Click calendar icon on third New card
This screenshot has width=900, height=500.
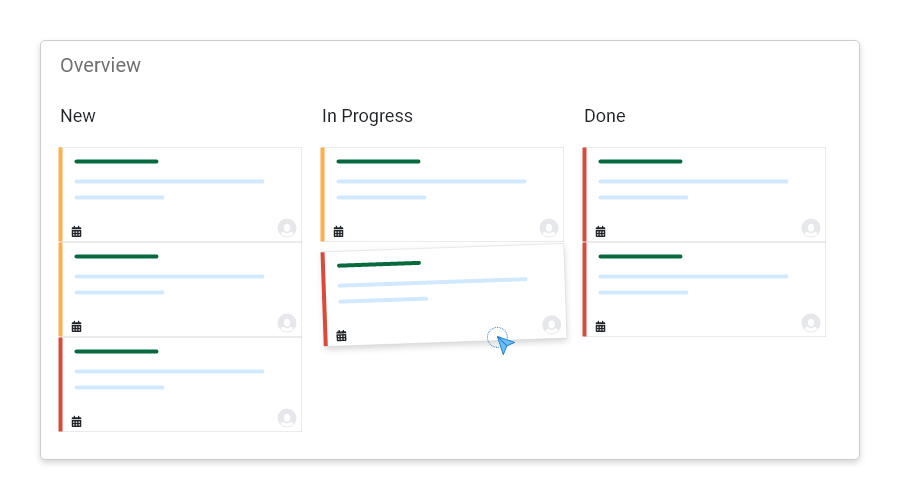[x=76, y=421]
